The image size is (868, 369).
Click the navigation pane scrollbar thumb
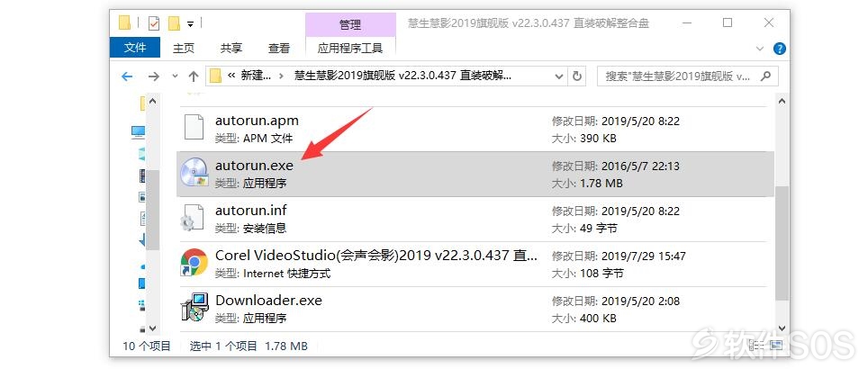tap(153, 209)
